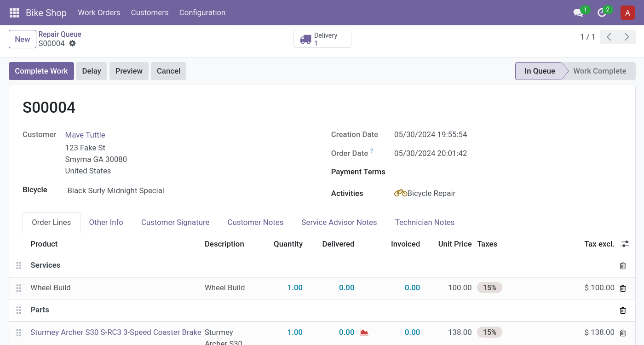Go to next record arrow

point(627,37)
